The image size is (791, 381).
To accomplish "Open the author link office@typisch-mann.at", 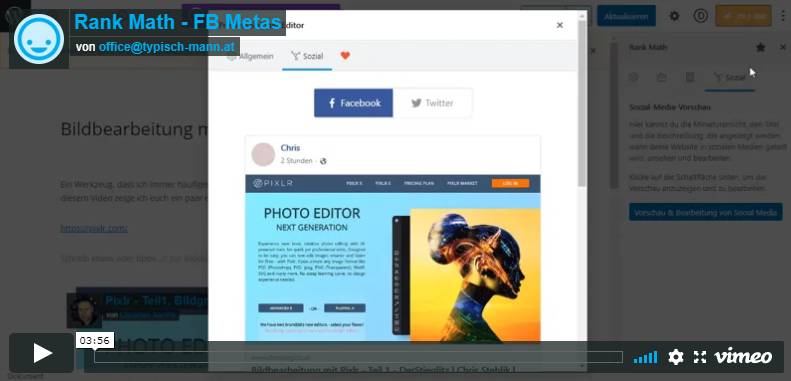I will click(166, 47).
